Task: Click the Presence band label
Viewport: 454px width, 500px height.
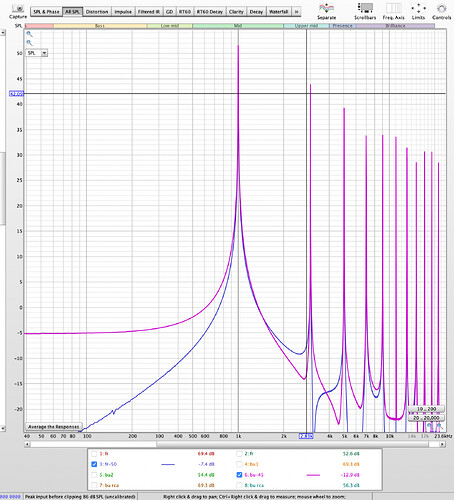Action: (342, 26)
